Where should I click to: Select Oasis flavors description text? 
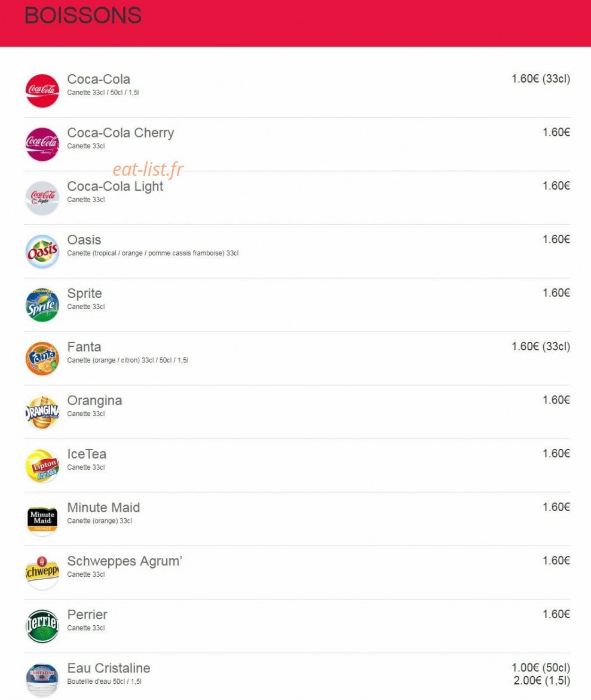(x=152, y=253)
